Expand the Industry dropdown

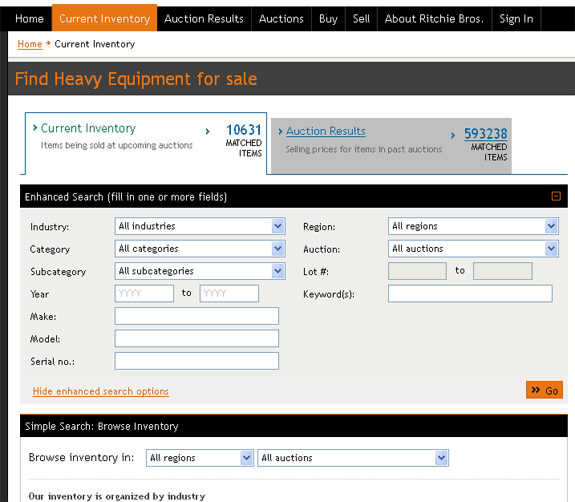pos(200,226)
